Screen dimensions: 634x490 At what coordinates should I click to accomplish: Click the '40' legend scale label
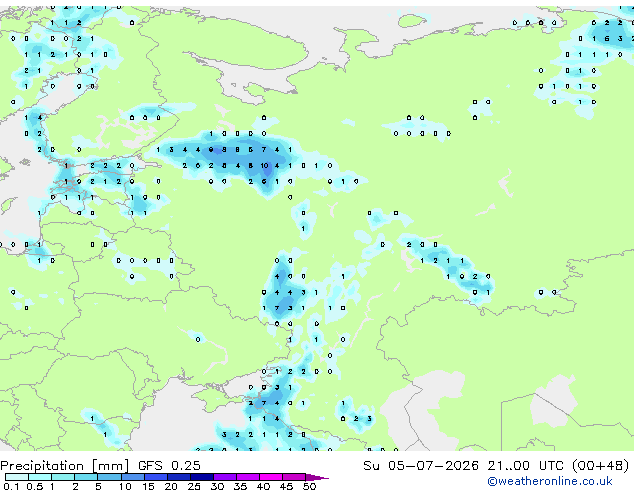(x=263, y=486)
